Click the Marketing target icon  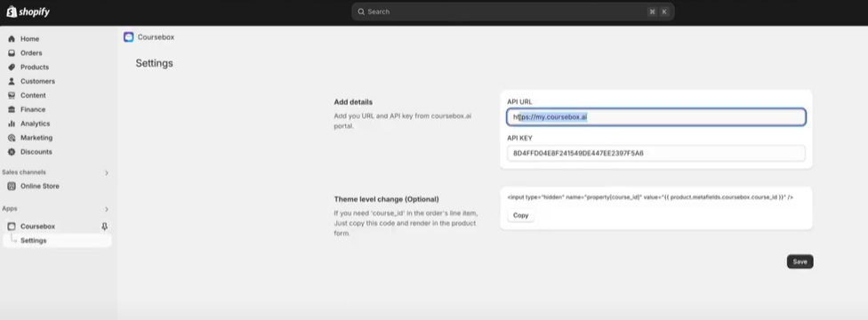click(11, 138)
